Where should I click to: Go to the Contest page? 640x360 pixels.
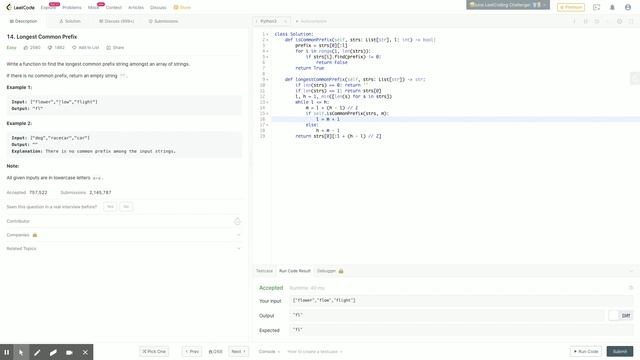(x=113, y=7)
